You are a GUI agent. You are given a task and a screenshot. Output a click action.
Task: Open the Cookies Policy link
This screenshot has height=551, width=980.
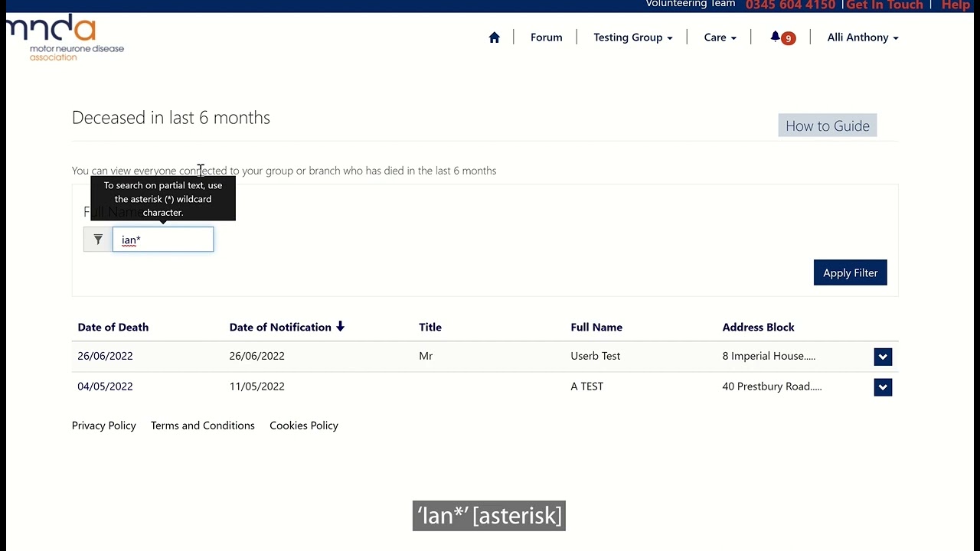coord(304,425)
